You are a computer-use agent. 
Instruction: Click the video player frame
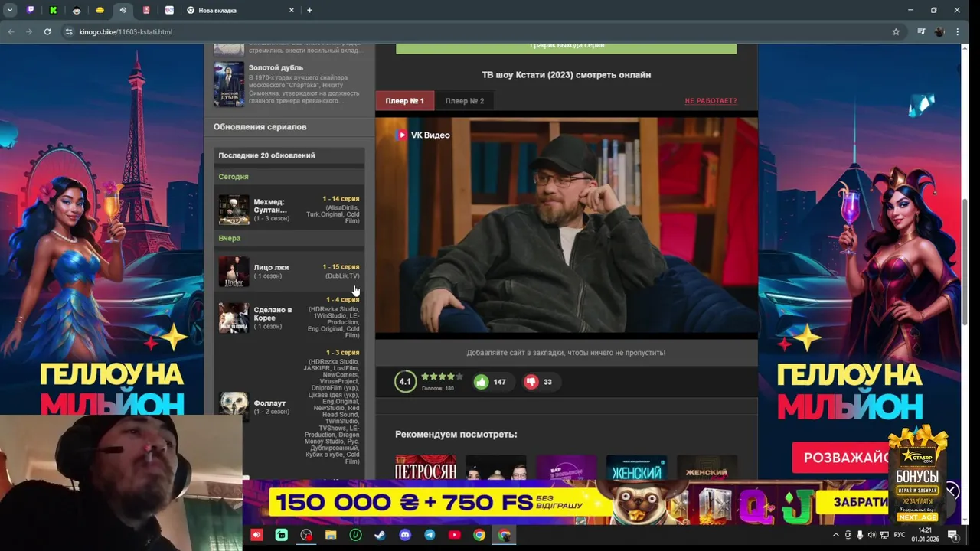pos(567,226)
